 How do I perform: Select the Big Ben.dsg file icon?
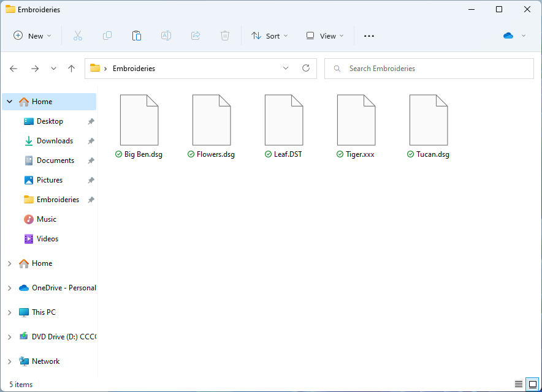139,120
